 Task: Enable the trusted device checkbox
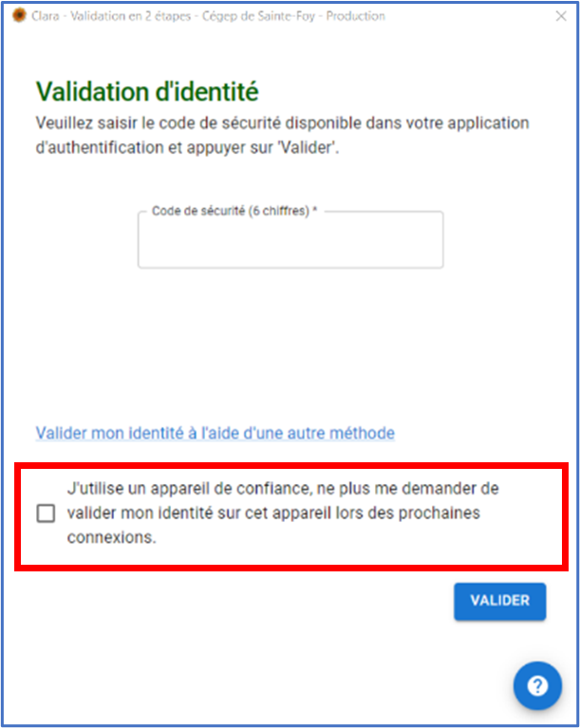tap(46, 514)
